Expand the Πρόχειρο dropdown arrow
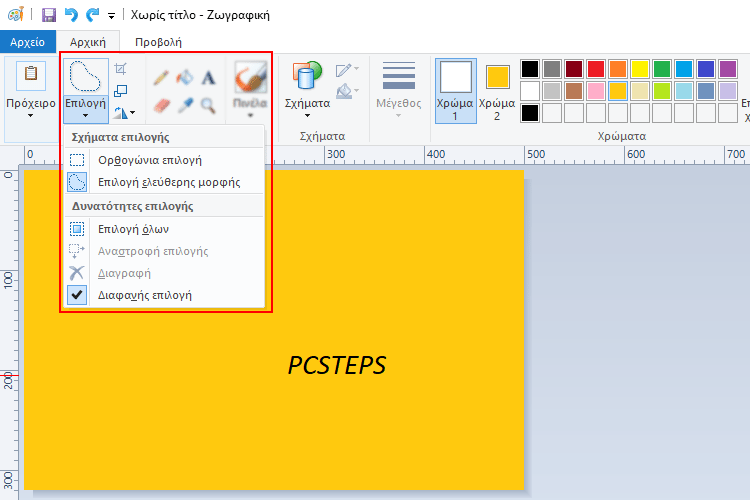This screenshot has height=500, width=750. click(31, 115)
